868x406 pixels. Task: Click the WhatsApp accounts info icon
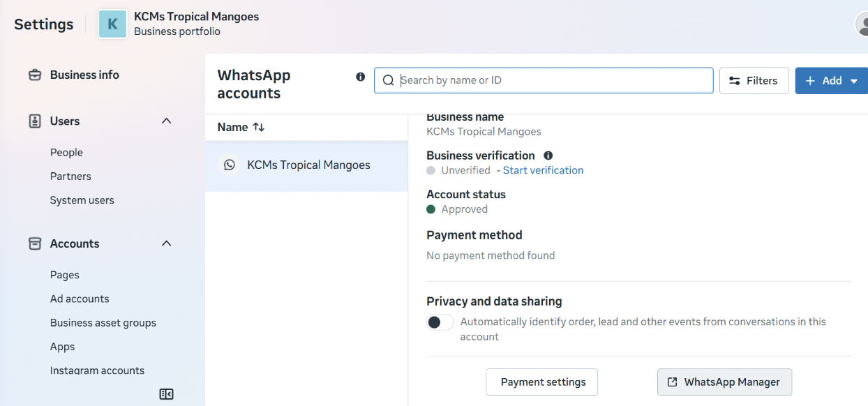point(360,77)
